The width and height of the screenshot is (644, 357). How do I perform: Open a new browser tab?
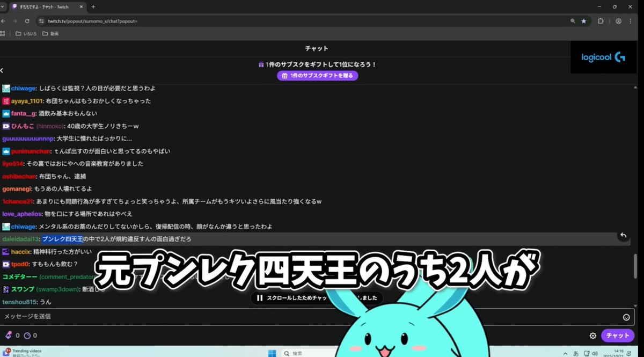93,6
